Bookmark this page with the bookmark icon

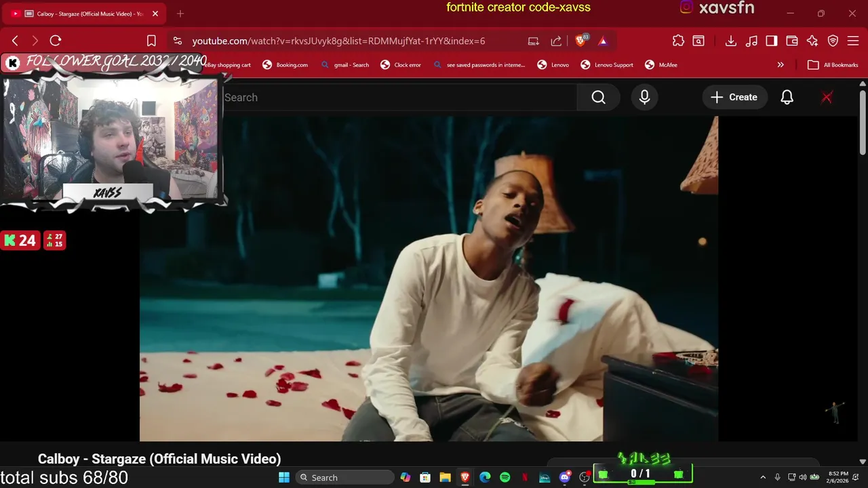[151, 41]
